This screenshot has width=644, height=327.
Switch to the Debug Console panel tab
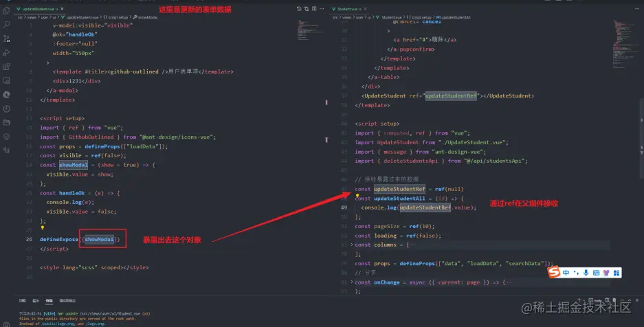[67, 301]
